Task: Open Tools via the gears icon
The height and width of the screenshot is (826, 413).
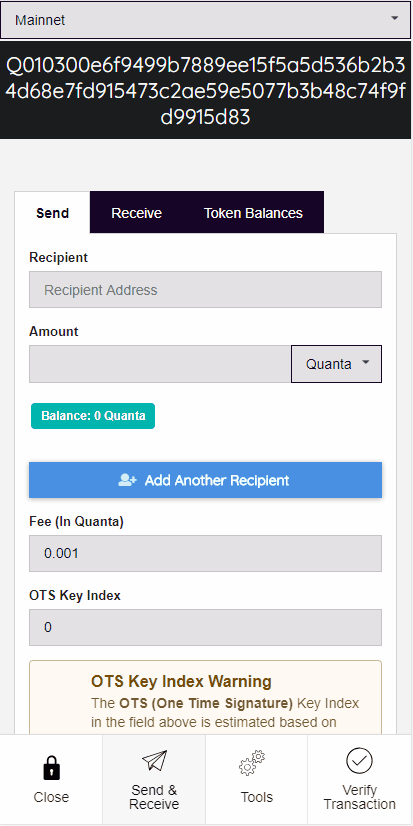Action: [252, 764]
